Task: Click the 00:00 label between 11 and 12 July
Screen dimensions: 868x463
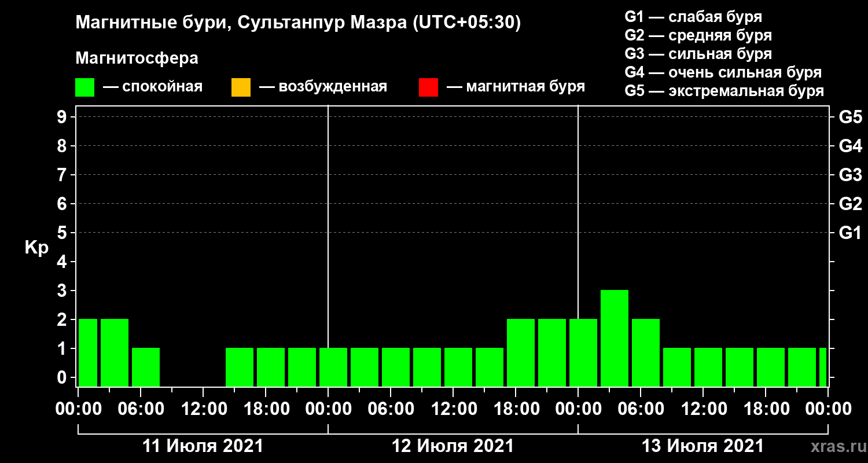Action: pyautogui.click(x=328, y=409)
